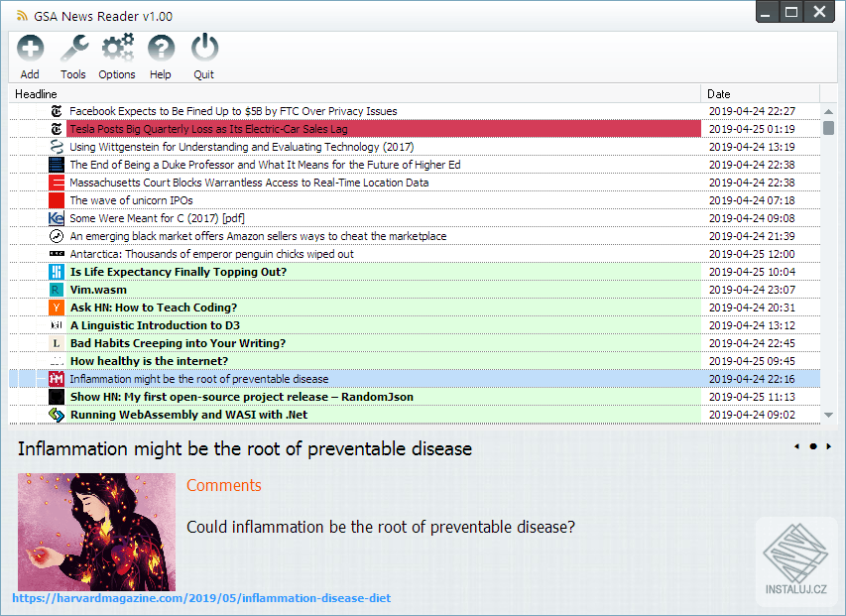Screen dimensions: 846x616
Task: Select 'Running WebAssembly and WASI with .Net' headline
Action: [x=188, y=415]
